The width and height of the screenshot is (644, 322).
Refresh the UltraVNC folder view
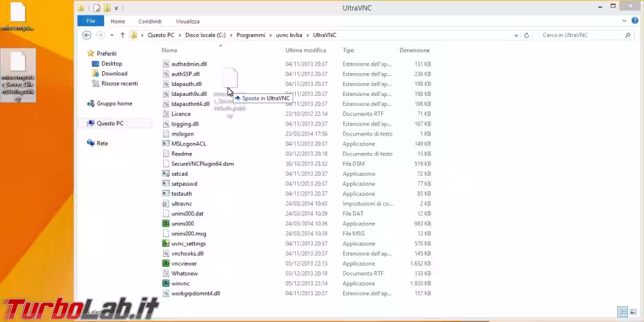[527, 35]
